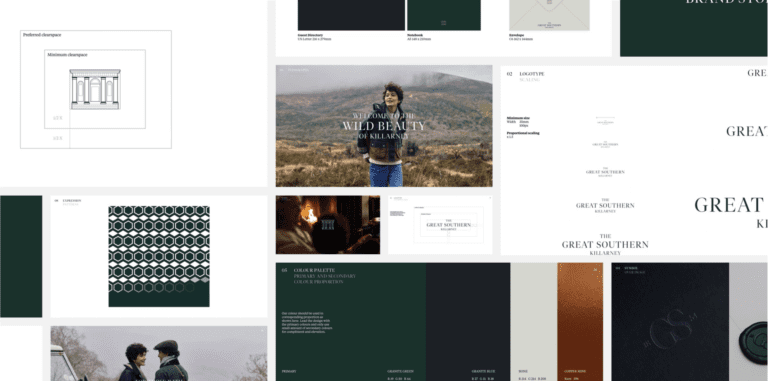This screenshot has height=381, width=768.
Task: Select the couple by the car photo
Action: pyautogui.click(x=159, y=354)
